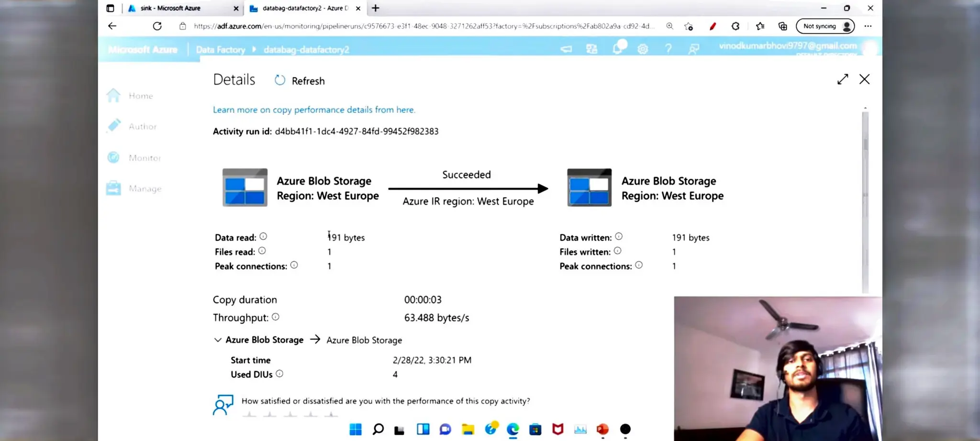Screen dimensions: 980x441
Task: Open the Author pencil section
Action: (x=132, y=126)
